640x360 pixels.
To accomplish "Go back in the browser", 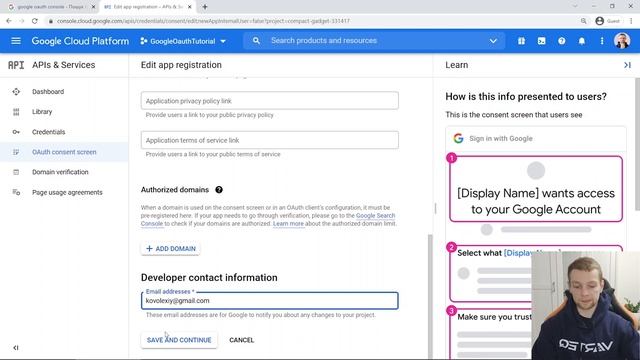I will [9, 21].
